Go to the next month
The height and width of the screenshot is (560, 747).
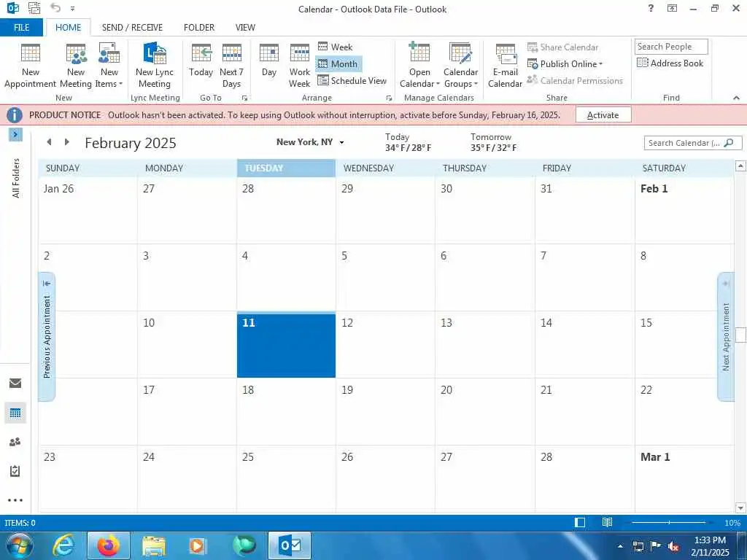pos(66,142)
